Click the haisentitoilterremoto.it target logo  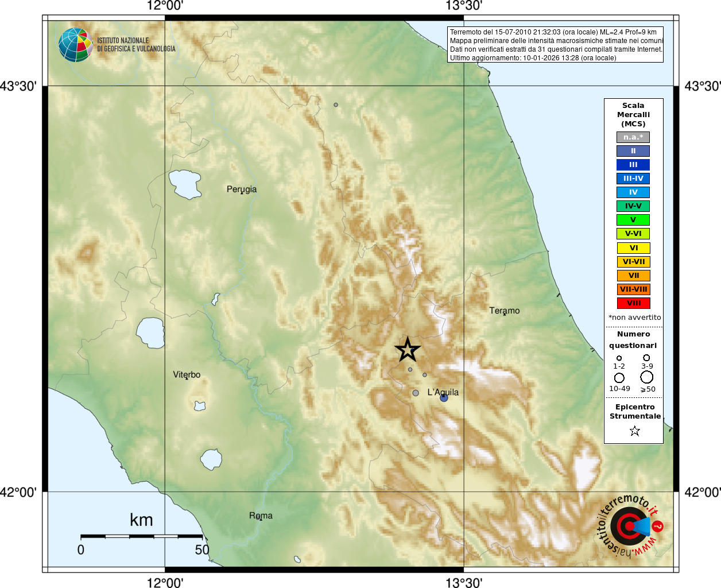coord(630,526)
